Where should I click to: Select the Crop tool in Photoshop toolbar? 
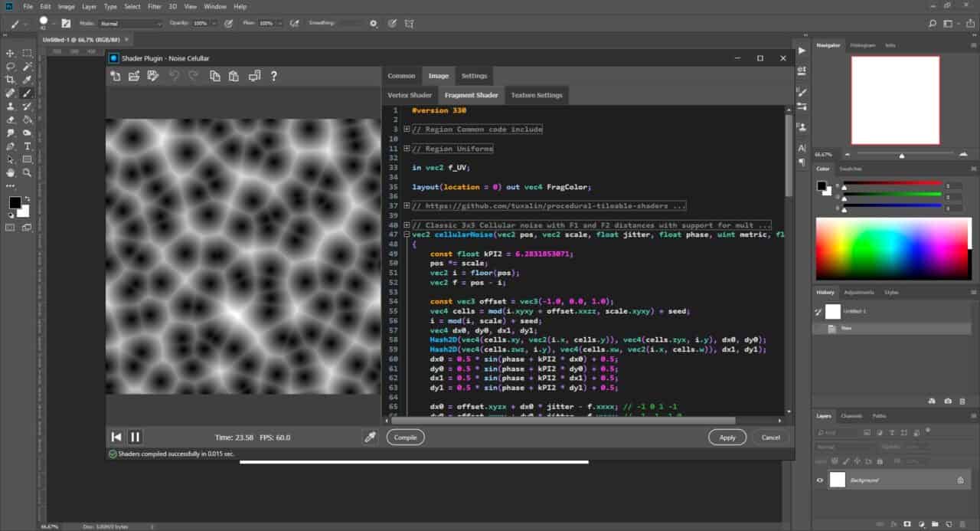pos(11,80)
